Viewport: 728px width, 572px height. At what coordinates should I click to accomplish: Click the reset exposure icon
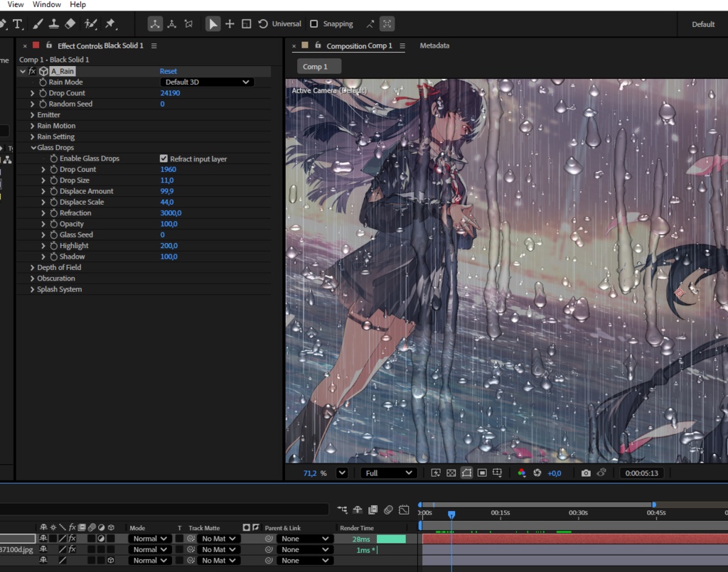[537, 473]
